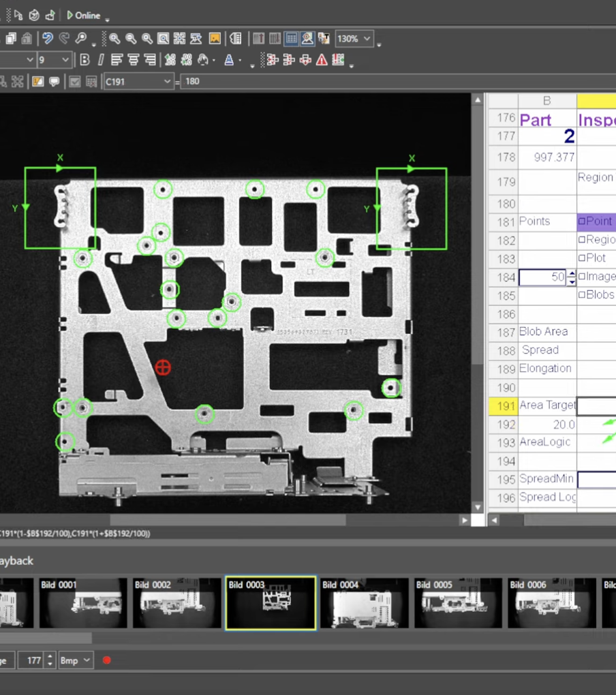
Task: Click the red warning triangle icon
Action: (322, 60)
